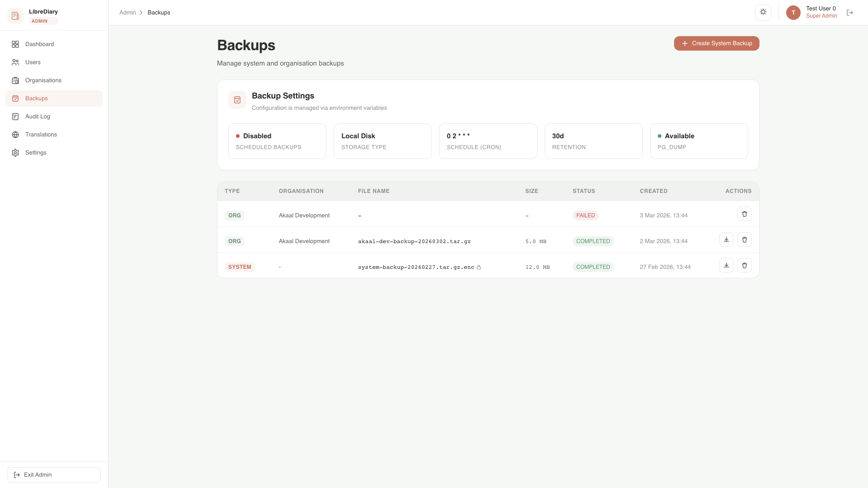
Task: Click the Test User 0 avatar
Action: pos(793,12)
